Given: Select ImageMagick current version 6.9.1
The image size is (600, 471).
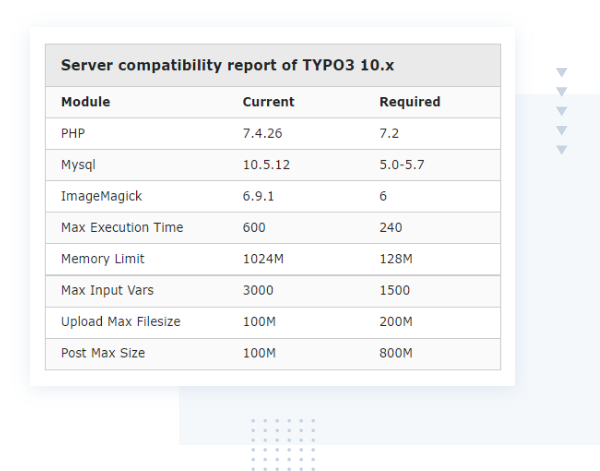Looking at the screenshot, I should 260,196.
